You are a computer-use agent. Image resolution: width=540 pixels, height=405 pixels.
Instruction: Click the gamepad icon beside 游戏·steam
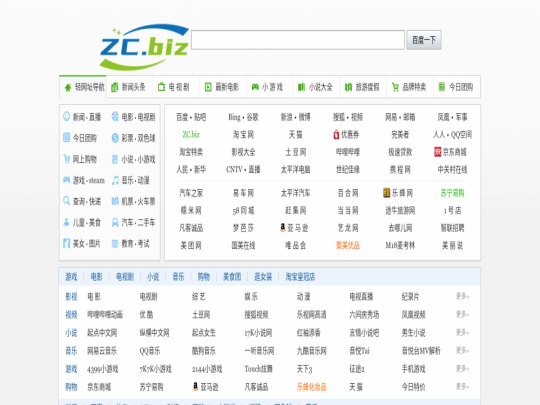[x=66, y=180]
